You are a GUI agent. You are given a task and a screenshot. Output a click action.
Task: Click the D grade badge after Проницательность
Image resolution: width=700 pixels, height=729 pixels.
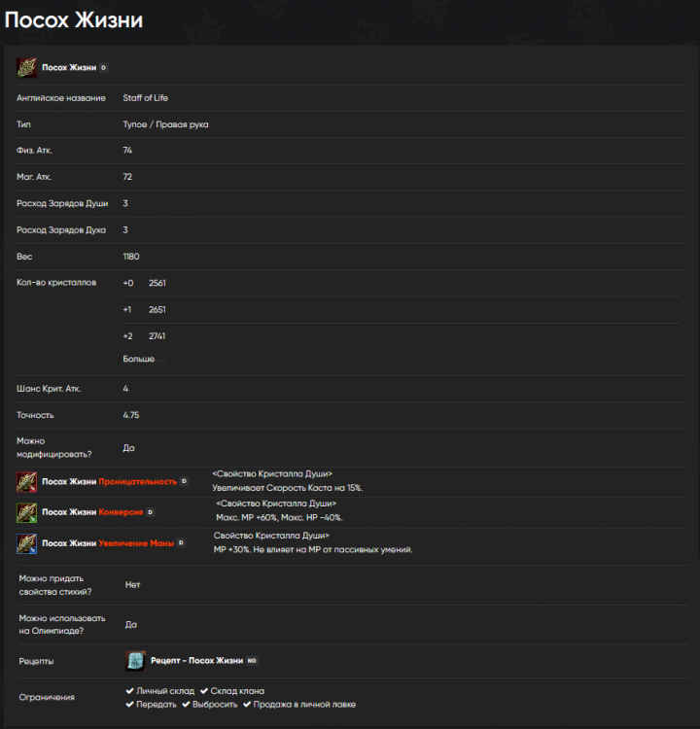point(184,482)
